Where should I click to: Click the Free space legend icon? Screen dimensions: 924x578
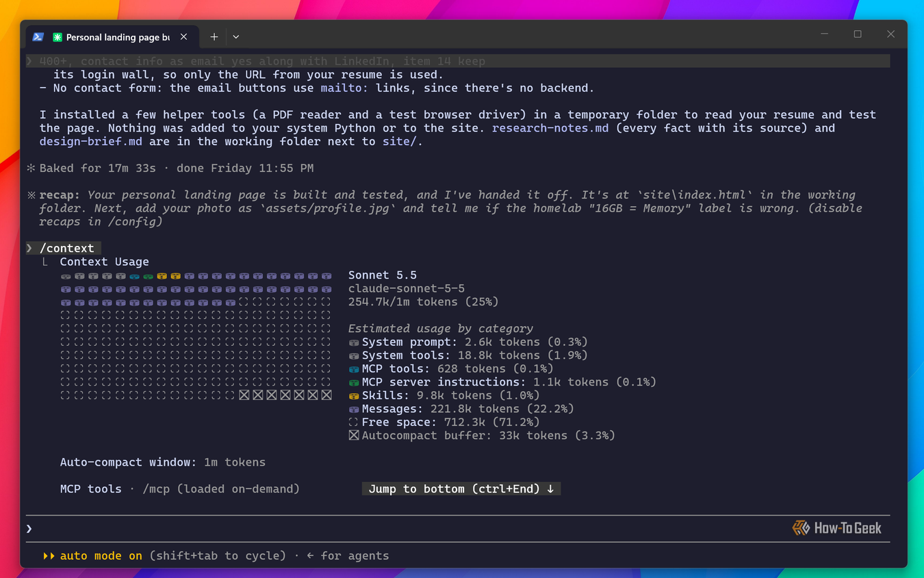coord(354,423)
